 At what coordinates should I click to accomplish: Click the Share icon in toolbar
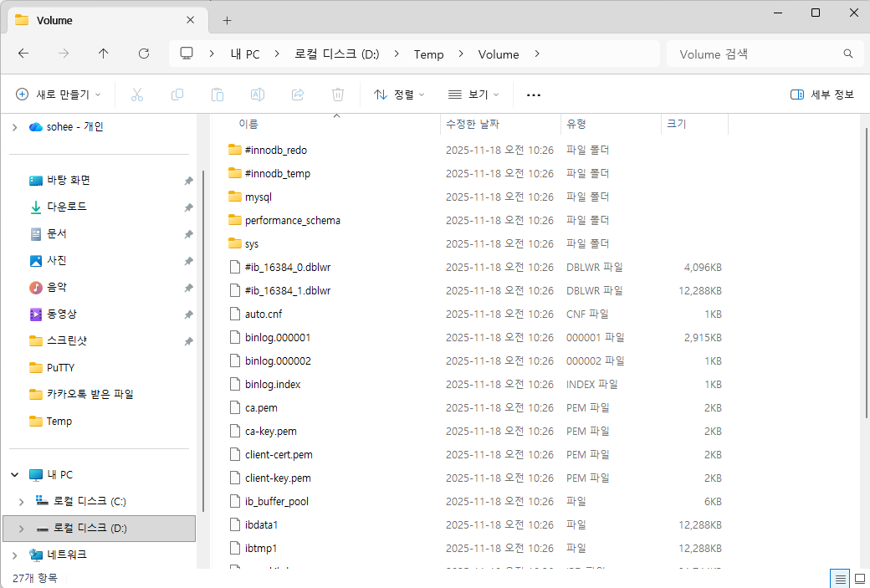tap(298, 95)
